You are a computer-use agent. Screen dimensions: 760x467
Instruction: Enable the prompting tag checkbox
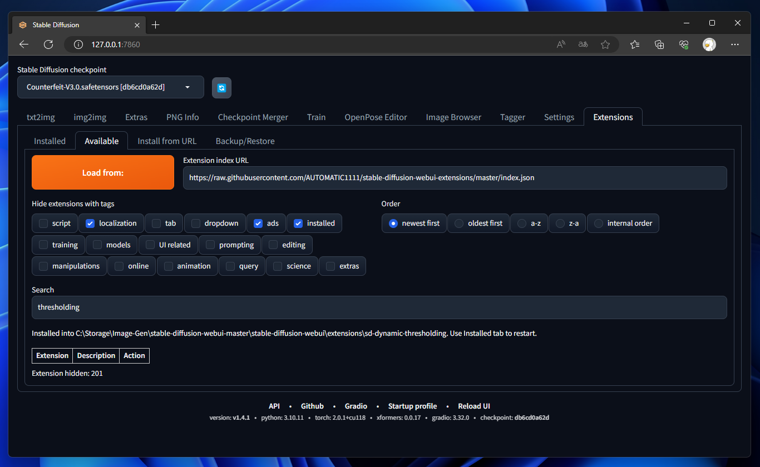point(210,244)
